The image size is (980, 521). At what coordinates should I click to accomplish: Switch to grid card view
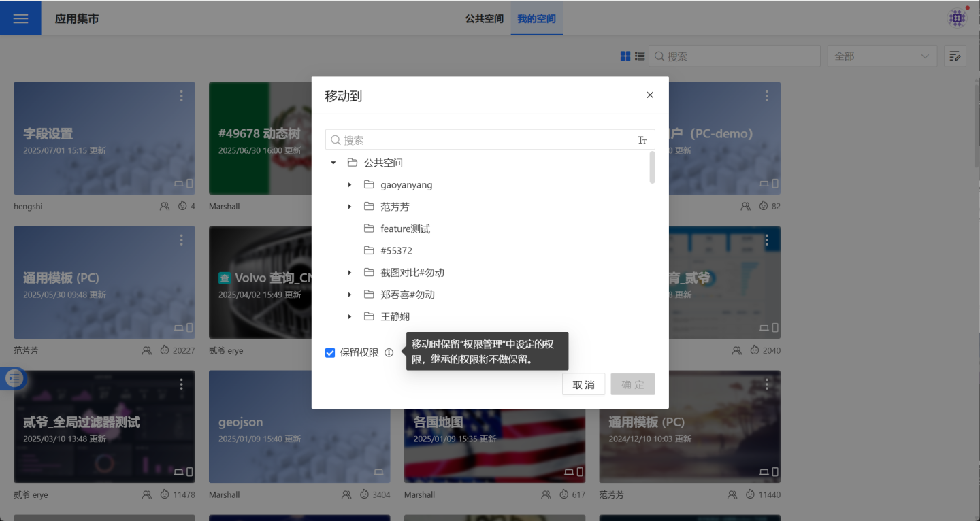click(x=625, y=56)
